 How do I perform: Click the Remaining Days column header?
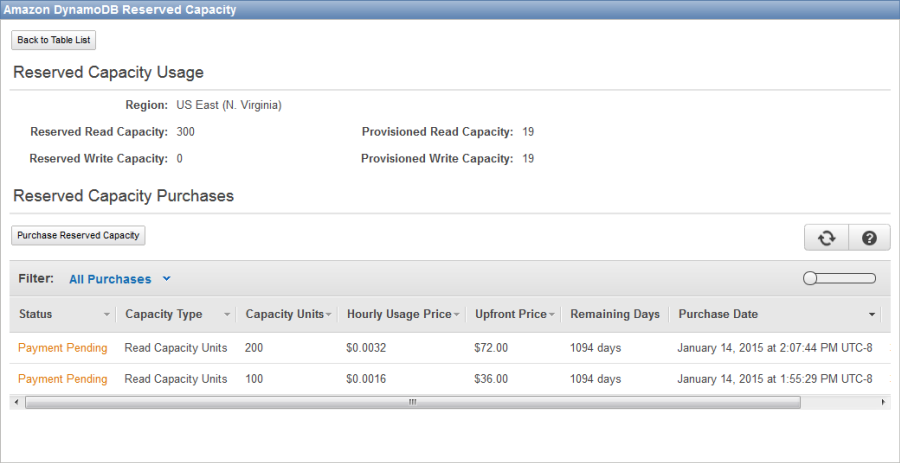click(x=614, y=314)
